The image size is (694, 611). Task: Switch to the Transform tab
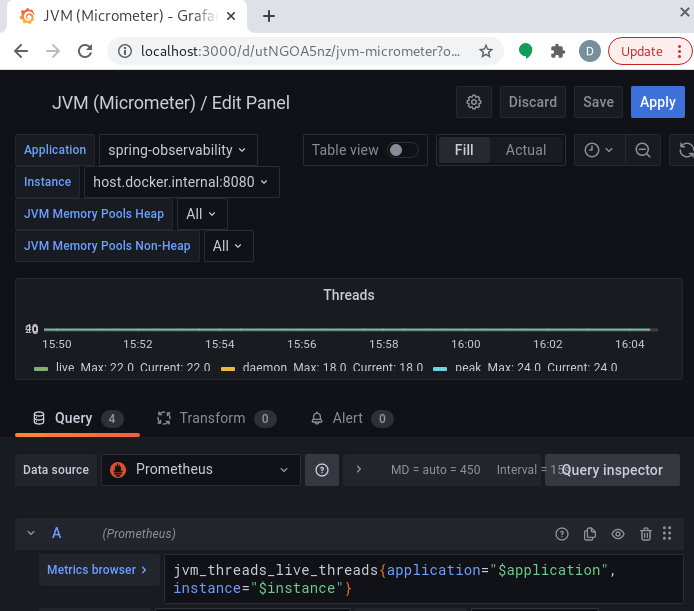pos(216,418)
